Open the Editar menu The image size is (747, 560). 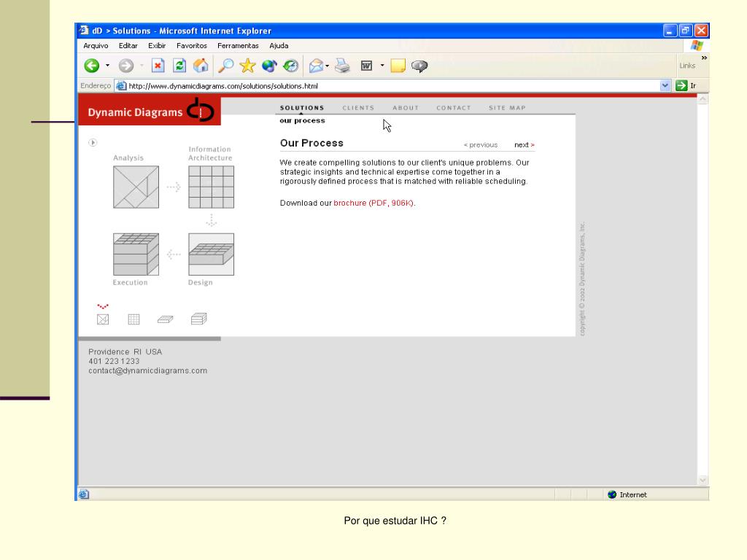(128, 46)
